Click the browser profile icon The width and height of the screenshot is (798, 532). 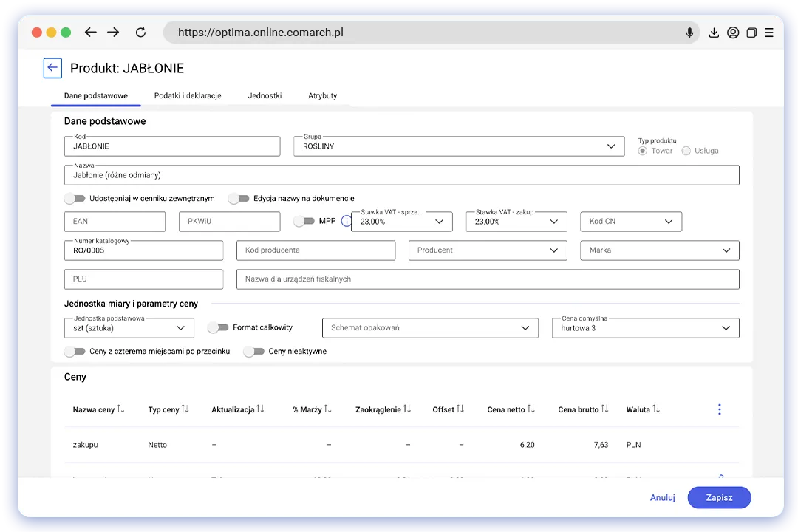pos(733,33)
